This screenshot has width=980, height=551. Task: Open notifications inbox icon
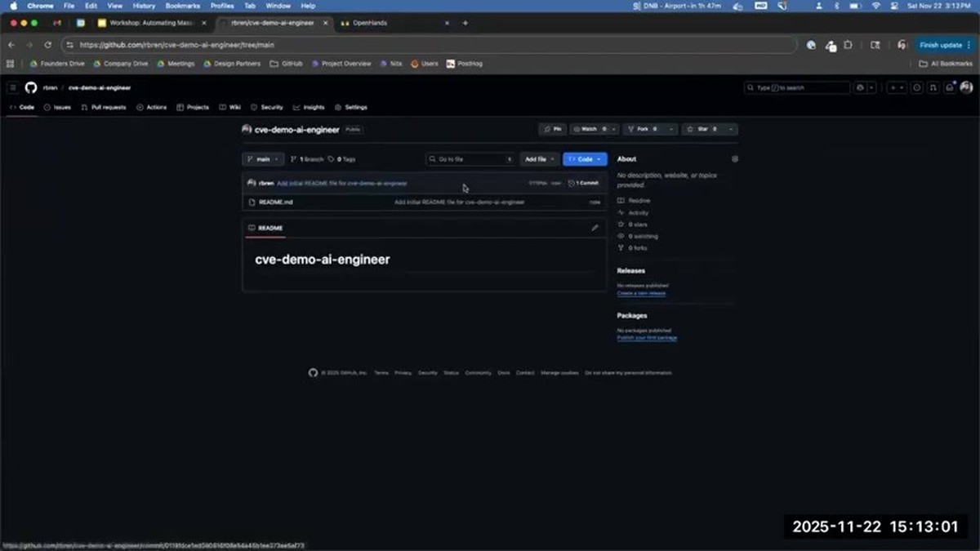950,87
